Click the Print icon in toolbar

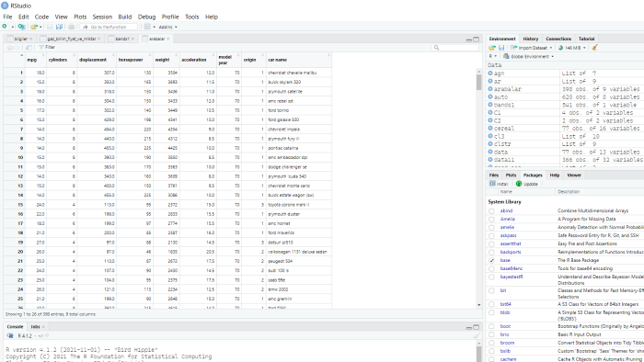(72, 27)
